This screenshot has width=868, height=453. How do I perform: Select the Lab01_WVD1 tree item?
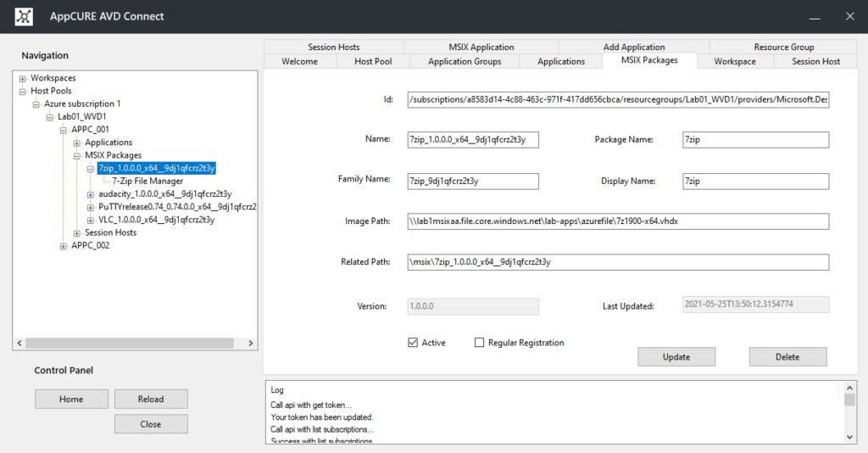click(x=82, y=117)
